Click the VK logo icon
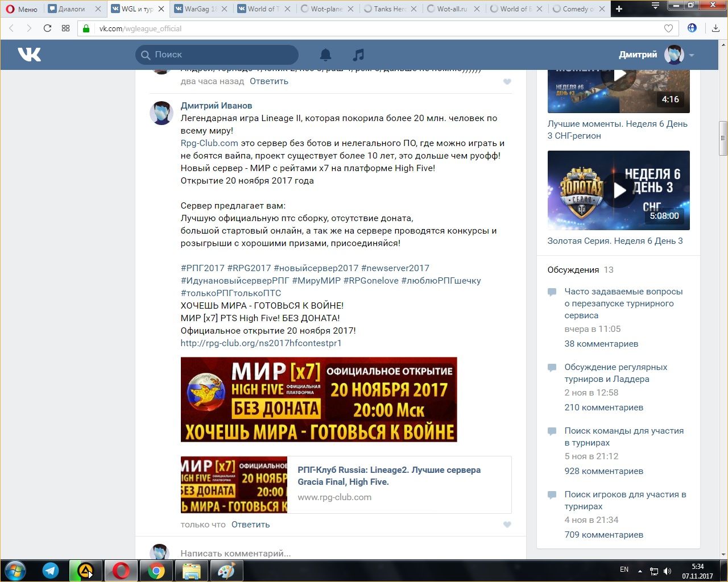 (x=29, y=55)
